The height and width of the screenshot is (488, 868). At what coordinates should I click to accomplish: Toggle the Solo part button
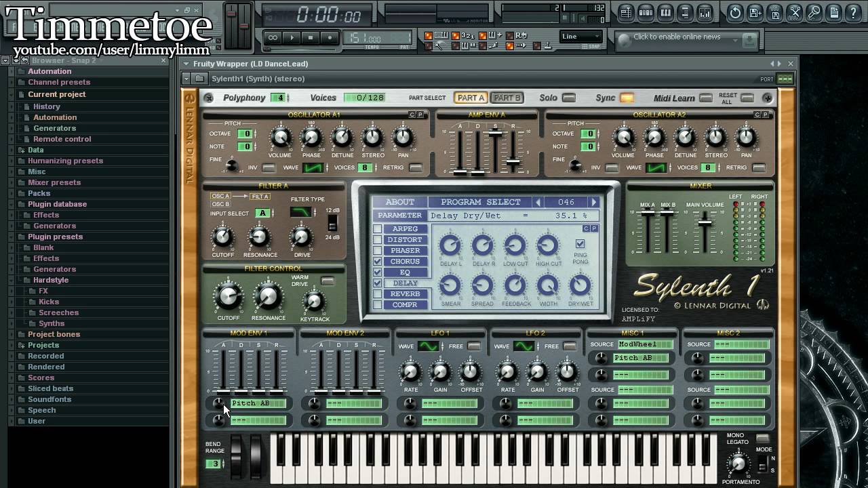[x=569, y=98]
